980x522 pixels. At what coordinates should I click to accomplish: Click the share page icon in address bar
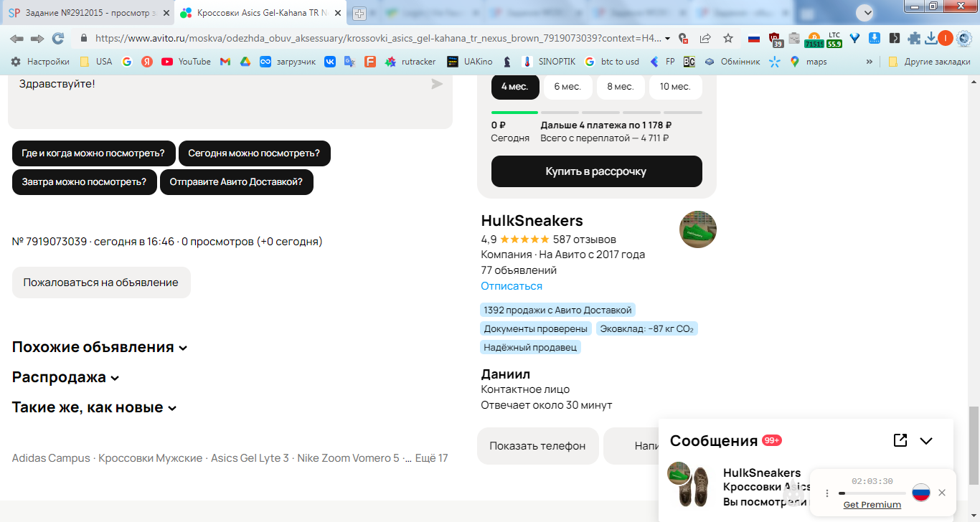(x=705, y=39)
